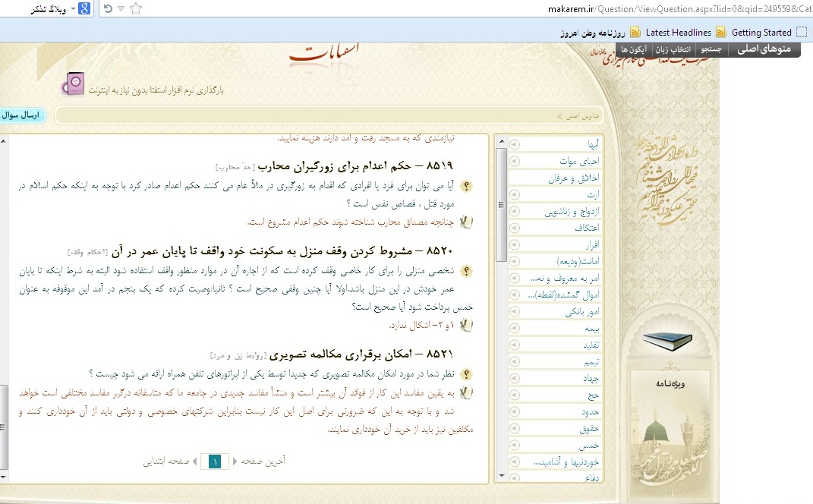Open the search engine selector dropdown arrow
Screen dimensions: 813x504
[x=73, y=9]
